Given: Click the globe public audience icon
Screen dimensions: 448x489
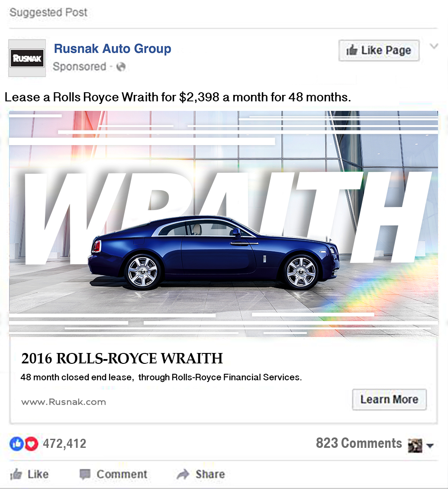Looking at the screenshot, I should [121, 67].
